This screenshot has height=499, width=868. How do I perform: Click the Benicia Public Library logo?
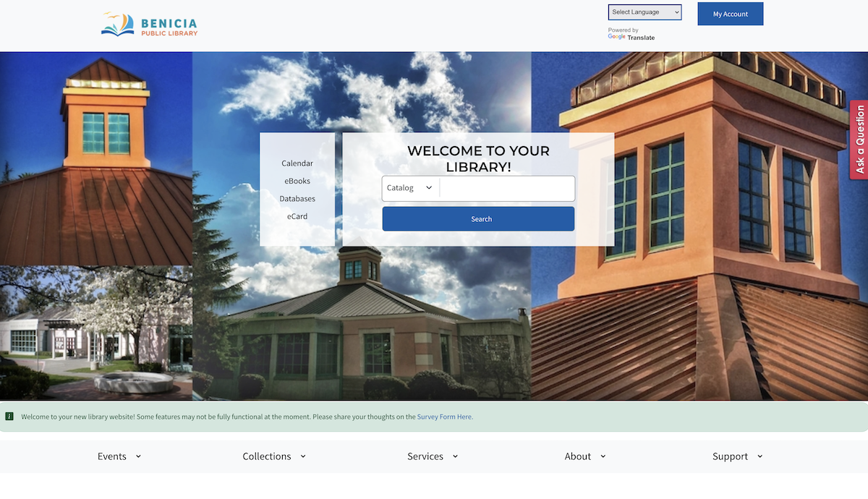coord(149,25)
